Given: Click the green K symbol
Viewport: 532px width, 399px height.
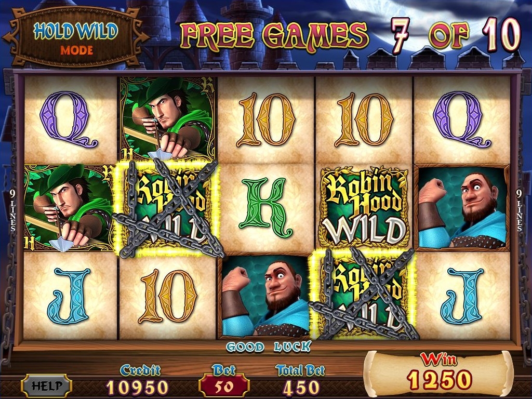Looking at the screenshot, I should pyautogui.click(x=265, y=207).
